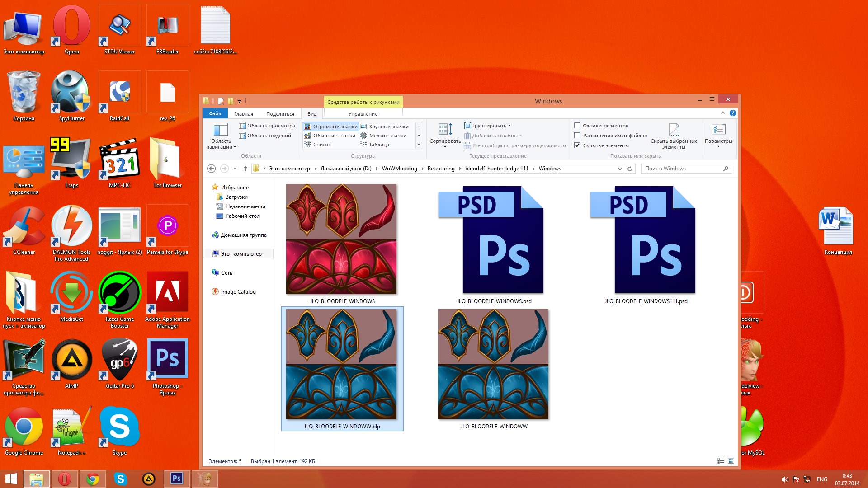Click Скрыть выбранные элементы button
868x488 pixels.
tap(674, 136)
